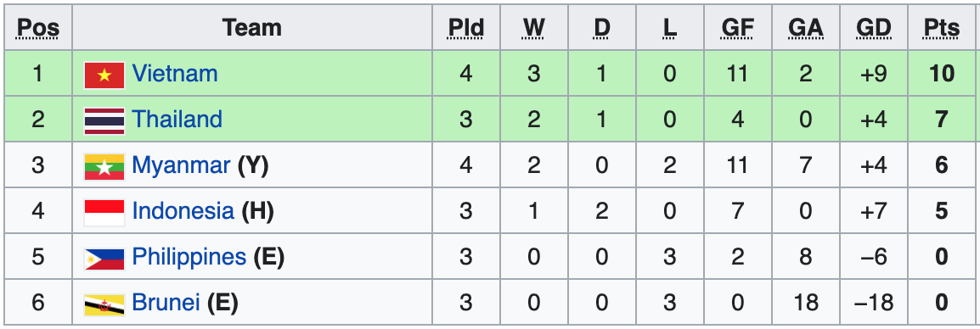Open the Brunei team link
The width and height of the screenshot is (980, 329).
166,304
